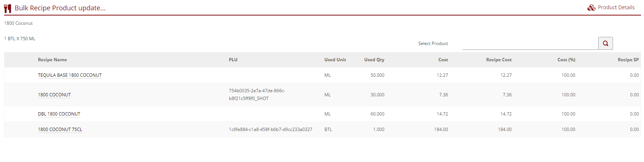Click the Used Qty column header
644x162 pixels.
click(374, 60)
